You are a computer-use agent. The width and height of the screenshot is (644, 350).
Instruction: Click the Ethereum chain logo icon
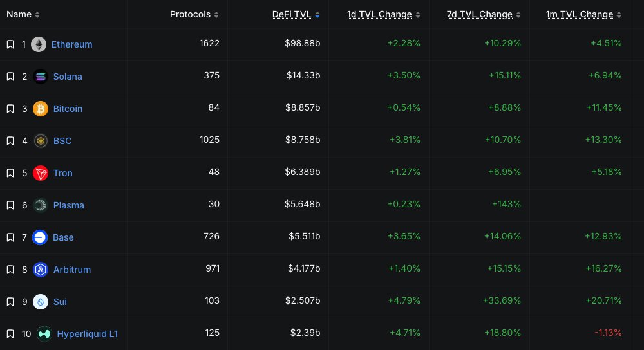[39, 44]
